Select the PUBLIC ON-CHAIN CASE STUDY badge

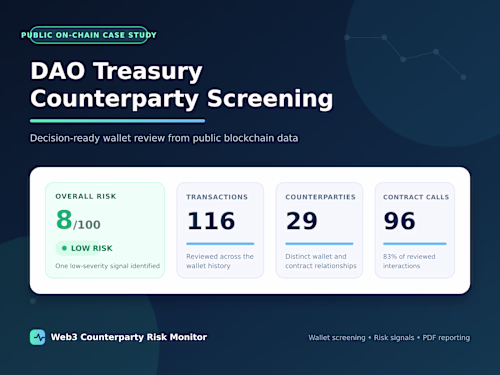coord(89,35)
